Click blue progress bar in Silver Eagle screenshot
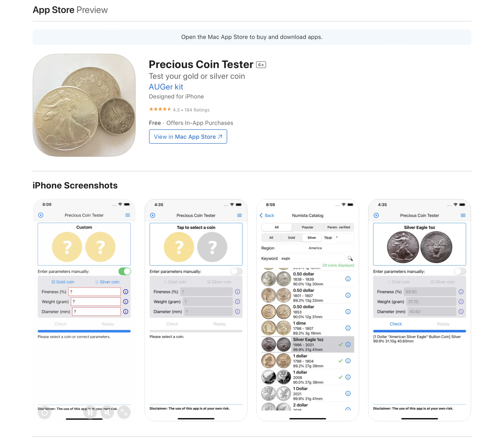 (419, 331)
